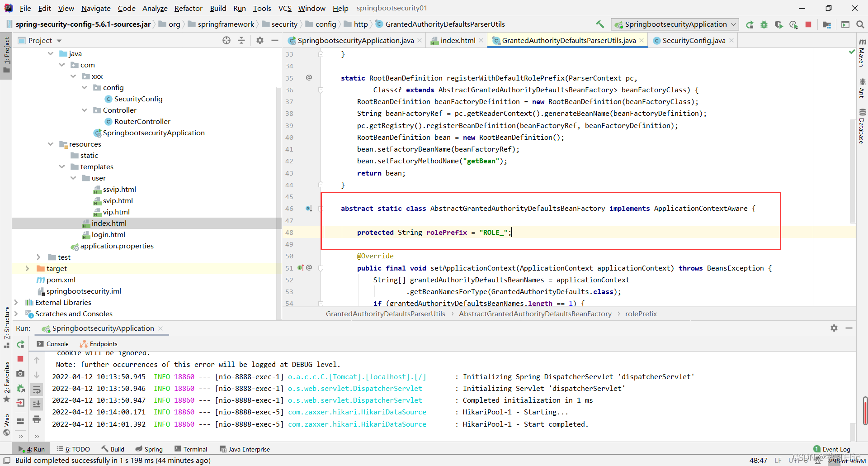Image resolution: width=868 pixels, height=466 pixels.
Task: Toggle the Web side tool button
Action: (x=6, y=424)
